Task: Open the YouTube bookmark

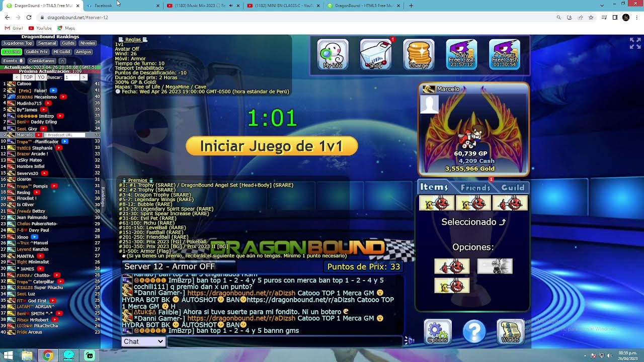Action: click(x=40, y=28)
